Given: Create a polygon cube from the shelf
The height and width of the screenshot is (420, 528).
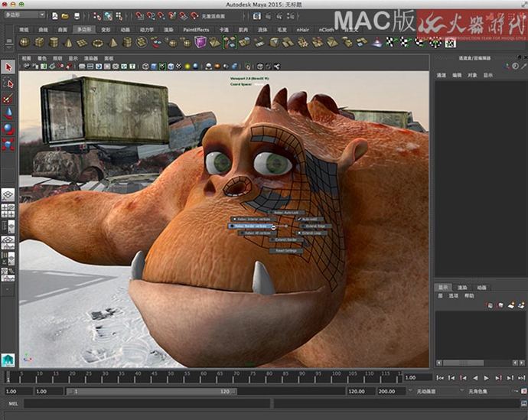Looking at the screenshot, I should click(39, 43).
